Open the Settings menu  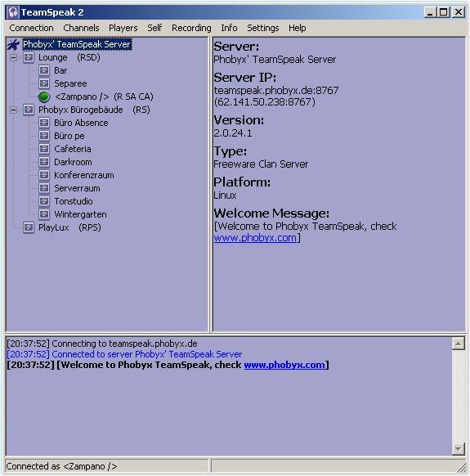click(262, 28)
